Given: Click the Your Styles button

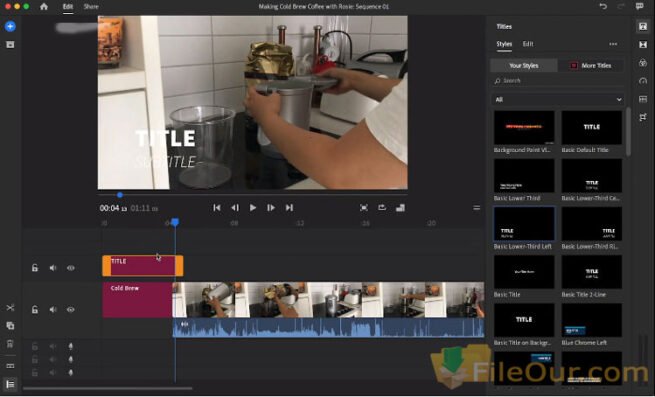Looking at the screenshot, I should point(524,66).
